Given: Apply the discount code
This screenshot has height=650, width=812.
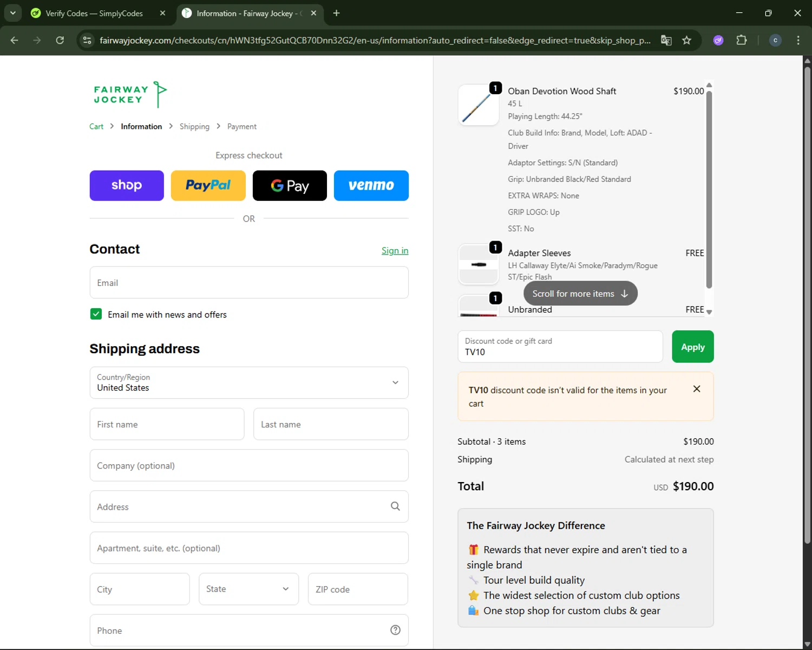Looking at the screenshot, I should click(x=693, y=347).
